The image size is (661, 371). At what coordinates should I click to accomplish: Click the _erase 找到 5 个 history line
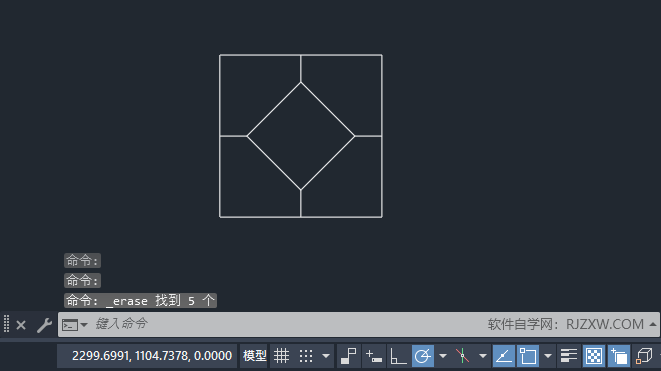[140, 301]
